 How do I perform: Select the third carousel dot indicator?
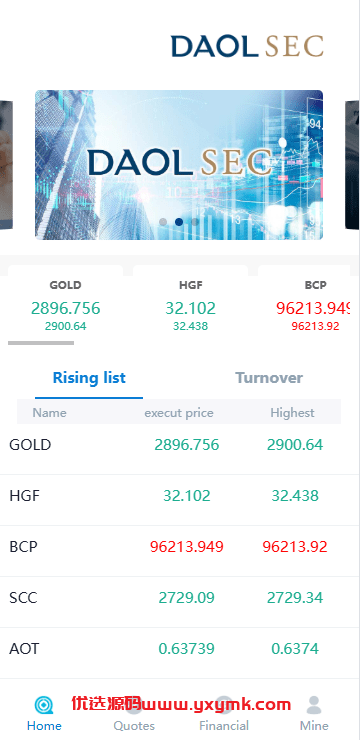[x=195, y=222]
